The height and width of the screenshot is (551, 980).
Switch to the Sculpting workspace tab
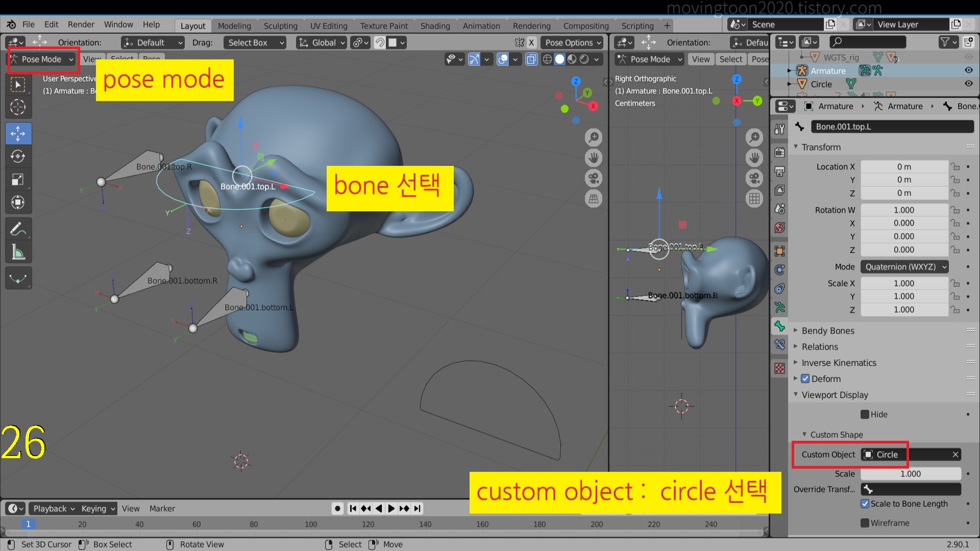point(280,26)
